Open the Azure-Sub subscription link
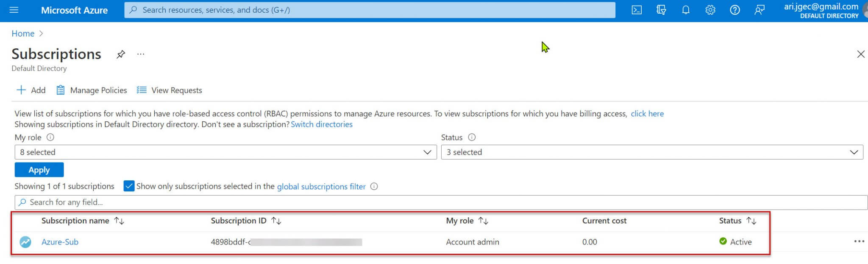The height and width of the screenshot is (264, 868). point(60,242)
